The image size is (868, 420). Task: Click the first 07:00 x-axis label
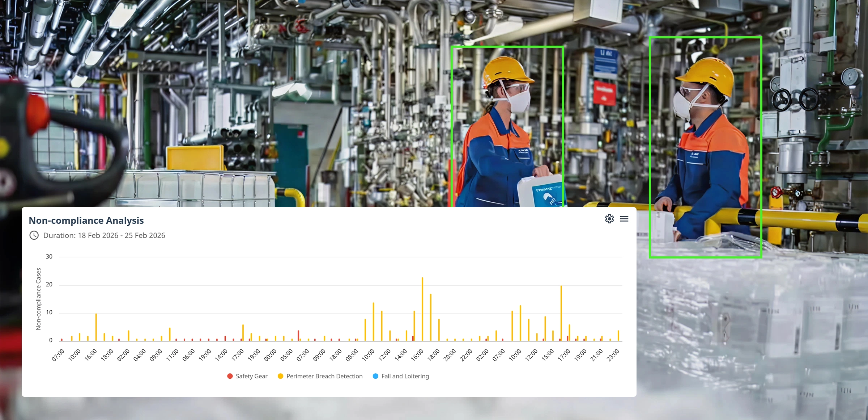point(58,355)
